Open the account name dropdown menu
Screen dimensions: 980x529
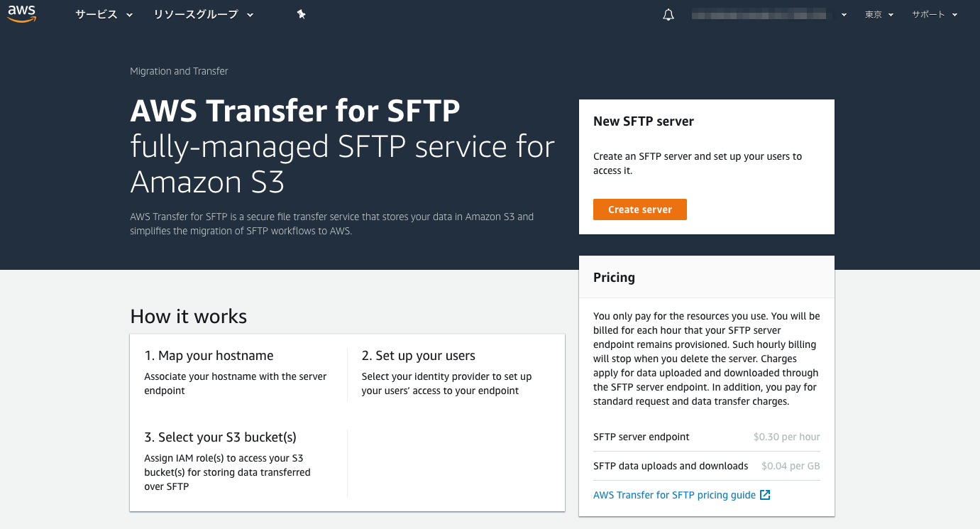[x=770, y=13]
